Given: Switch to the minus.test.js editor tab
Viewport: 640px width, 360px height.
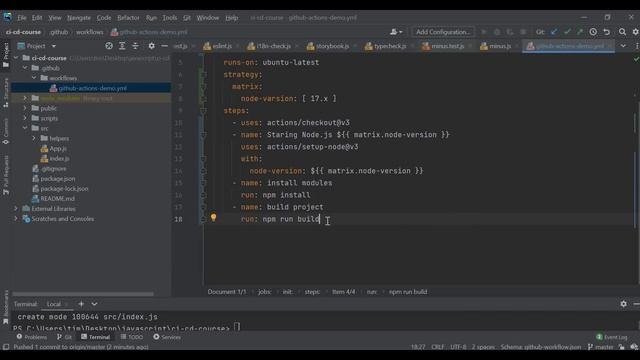Looking at the screenshot, I should tap(444, 46).
